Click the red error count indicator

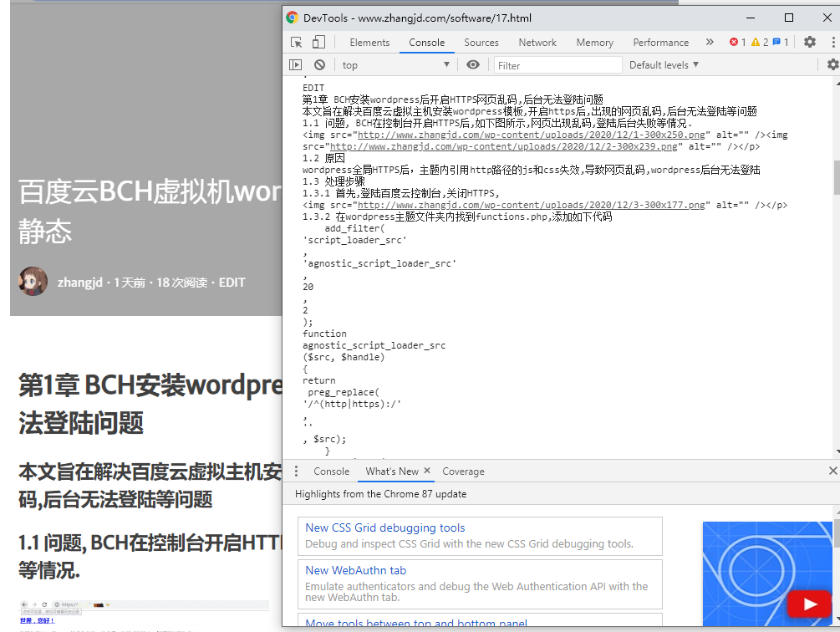[x=738, y=43]
